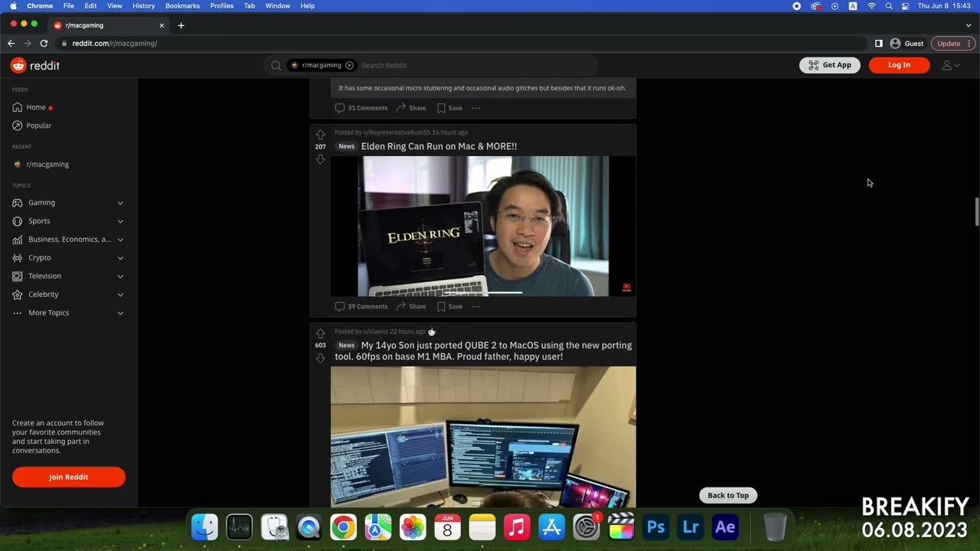Screen dimensions: 980x551
Task: Focus the Search Reddit field
Action: pyautogui.click(x=475, y=66)
